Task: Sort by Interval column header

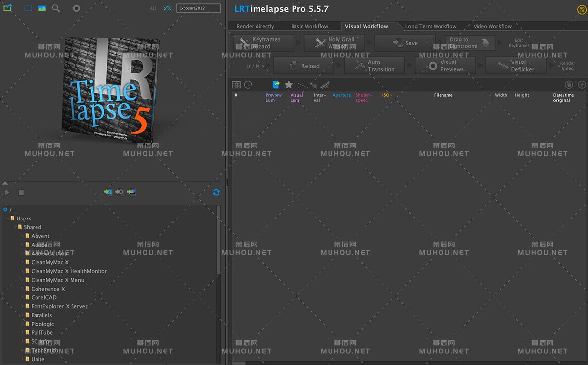Action: (320, 98)
